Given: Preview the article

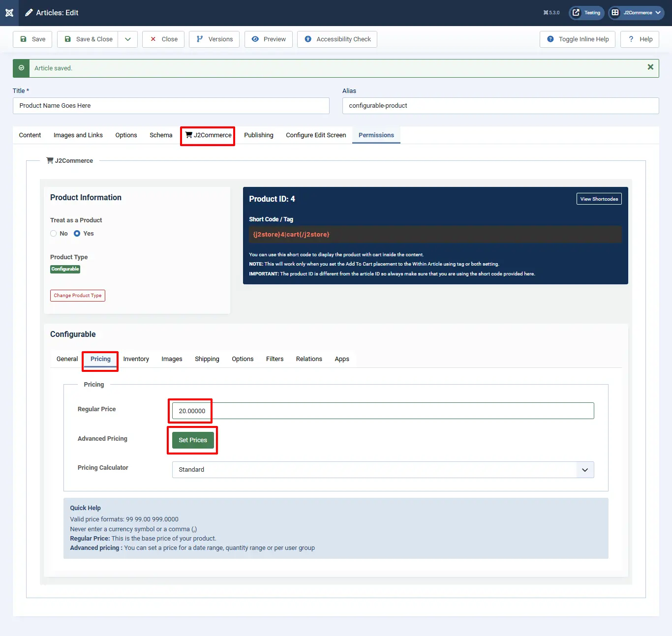Looking at the screenshot, I should 269,39.
